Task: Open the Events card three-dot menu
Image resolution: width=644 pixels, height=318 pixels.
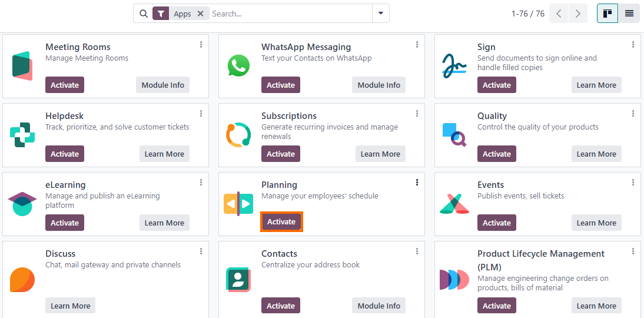Action: coord(633,183)
